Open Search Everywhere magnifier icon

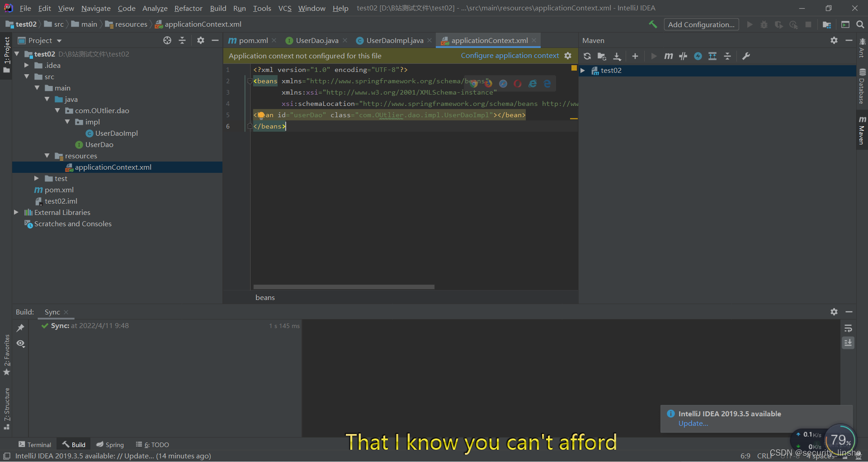coord(860,24)
